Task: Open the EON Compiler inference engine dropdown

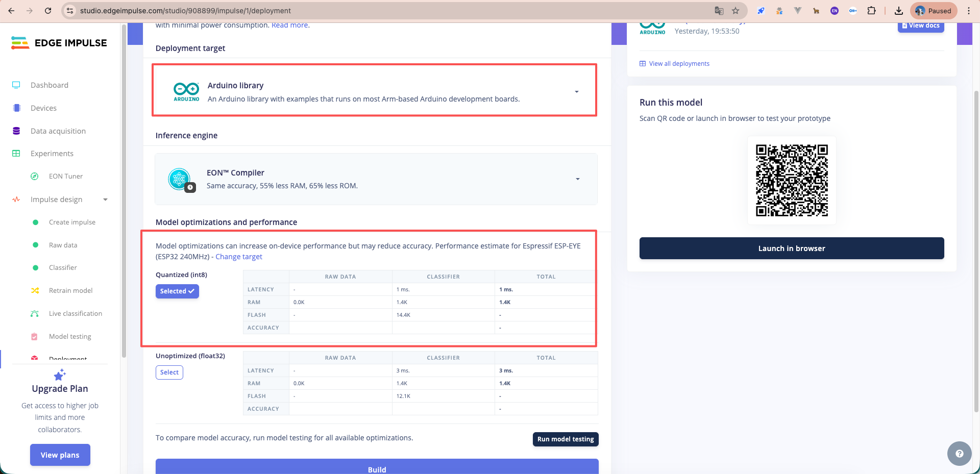Action: [x=577, y=179]
